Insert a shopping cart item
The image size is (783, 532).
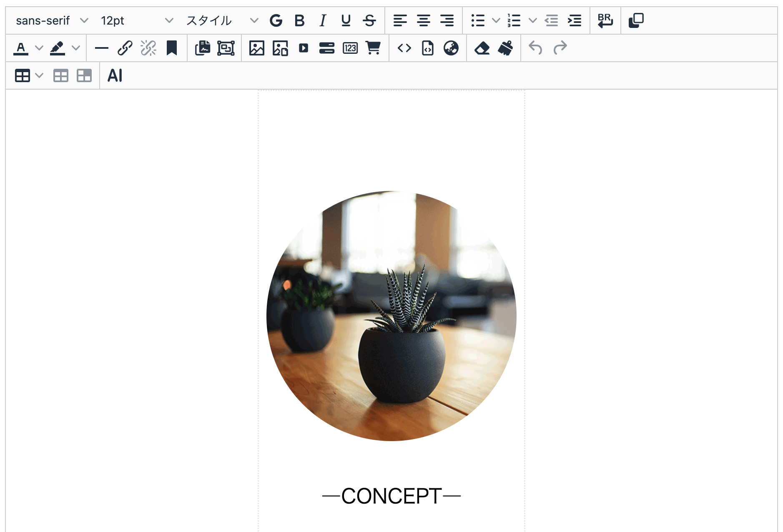[x=373, y=48]
